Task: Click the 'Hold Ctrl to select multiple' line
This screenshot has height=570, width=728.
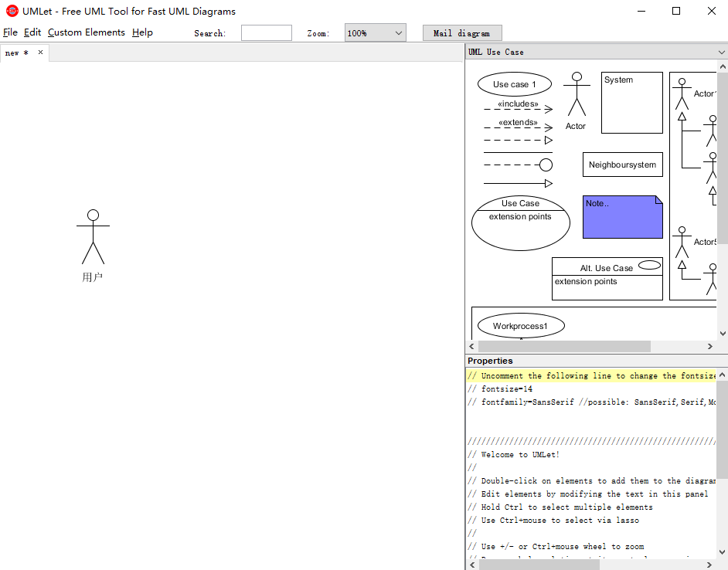Action: pyautogui.click(x=560, y=507)
